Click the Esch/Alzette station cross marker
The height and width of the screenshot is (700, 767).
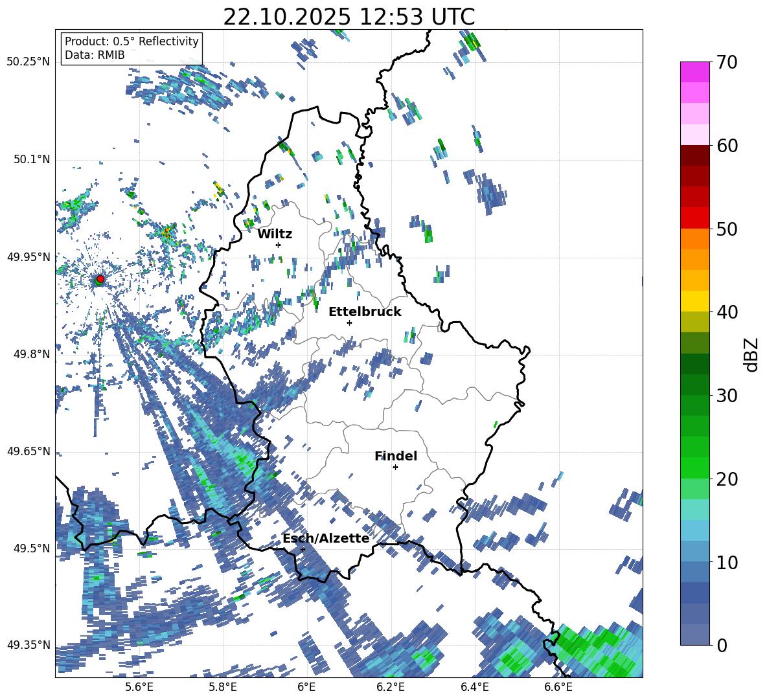coord(303,549)
